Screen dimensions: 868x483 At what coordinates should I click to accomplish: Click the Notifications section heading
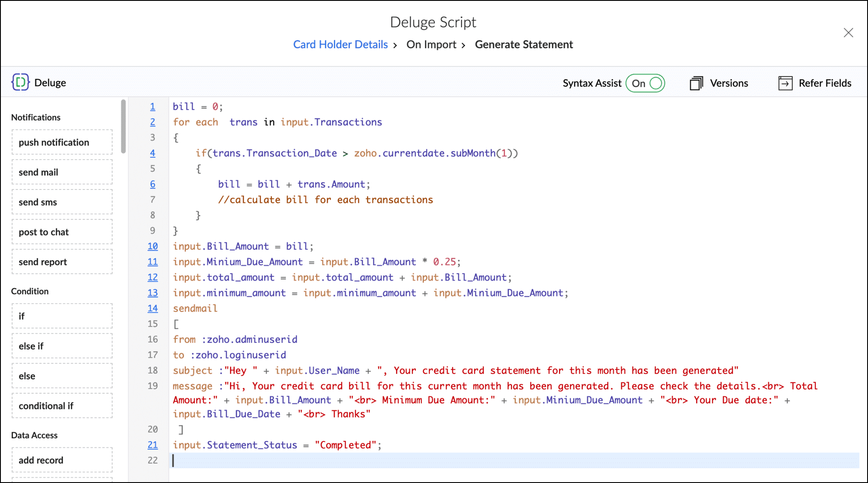(x=36, y=117)
